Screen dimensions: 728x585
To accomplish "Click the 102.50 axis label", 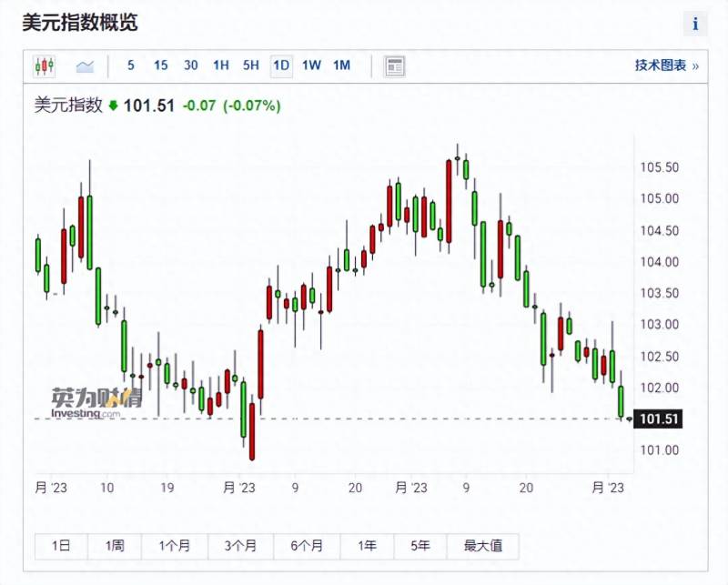I will [x=659, y=357].
